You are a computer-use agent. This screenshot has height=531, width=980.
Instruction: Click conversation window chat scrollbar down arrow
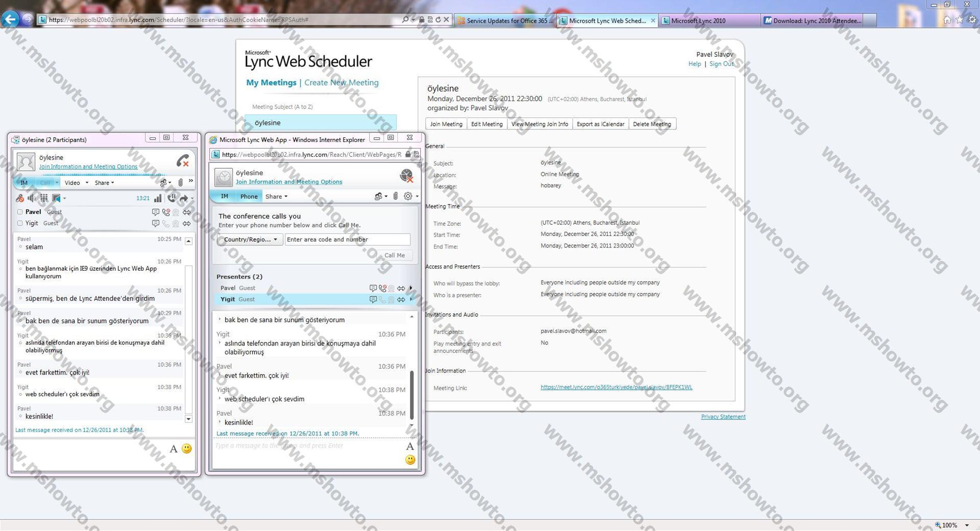(188, 419)
